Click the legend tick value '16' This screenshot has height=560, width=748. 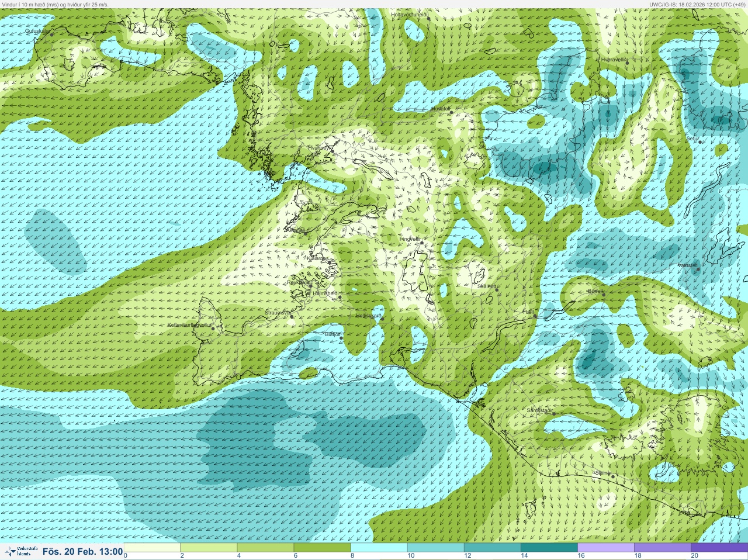(581, 556)
